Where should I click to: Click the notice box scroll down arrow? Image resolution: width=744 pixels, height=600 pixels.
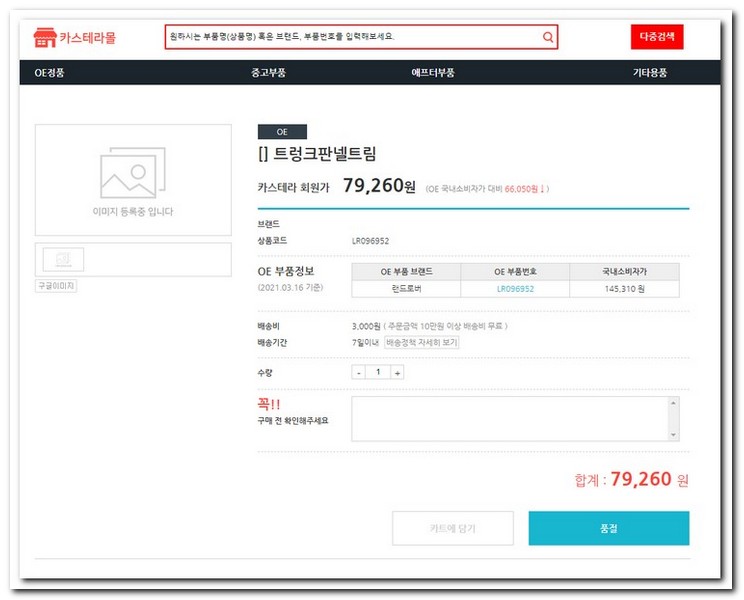(673, 434)
